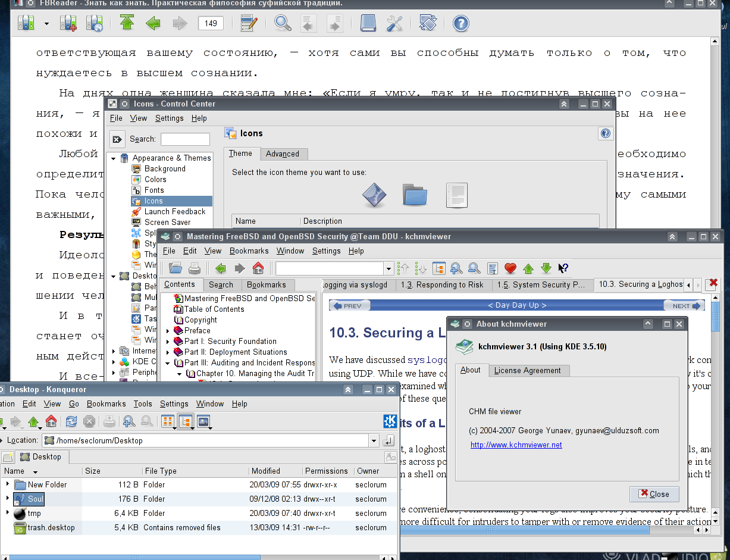Expand Part I: Security Foundation node
This screenshot has height=560, width=730.
coord(168,342)
